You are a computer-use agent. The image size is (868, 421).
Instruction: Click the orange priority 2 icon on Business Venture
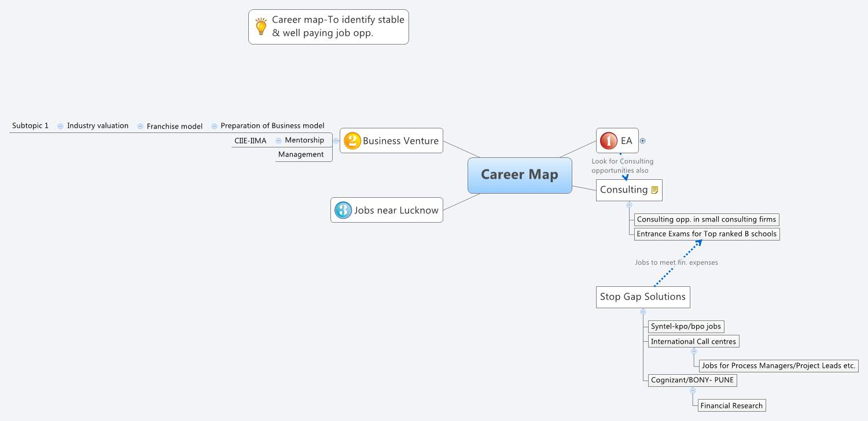[352, 140]
